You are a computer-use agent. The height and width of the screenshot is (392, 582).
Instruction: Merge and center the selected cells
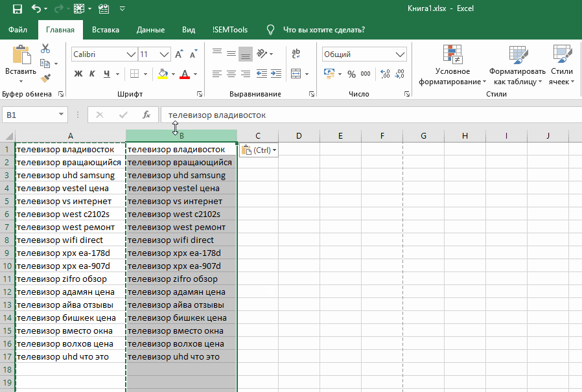pyautogui.click(x=296, y=73)
